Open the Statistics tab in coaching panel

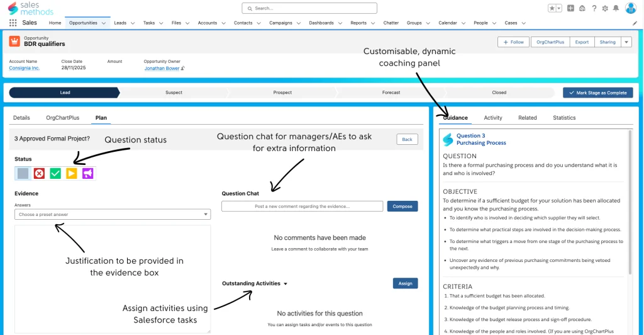click(x=564, y=118)
